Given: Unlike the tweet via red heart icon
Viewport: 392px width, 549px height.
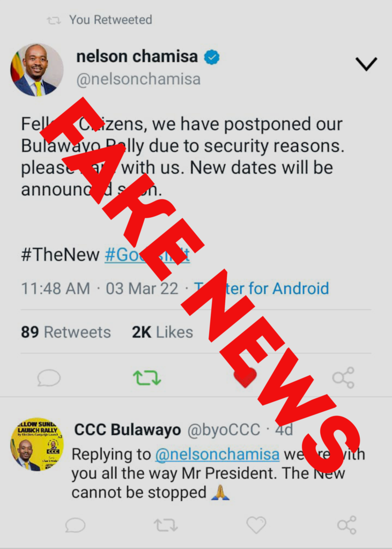Looking at the screenshot, I should [245, 377].
